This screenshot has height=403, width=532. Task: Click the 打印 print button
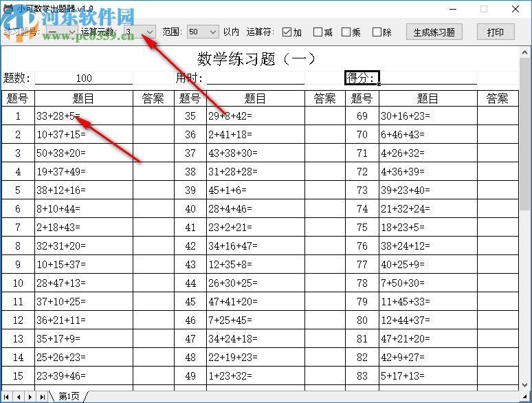pos(496,32)
